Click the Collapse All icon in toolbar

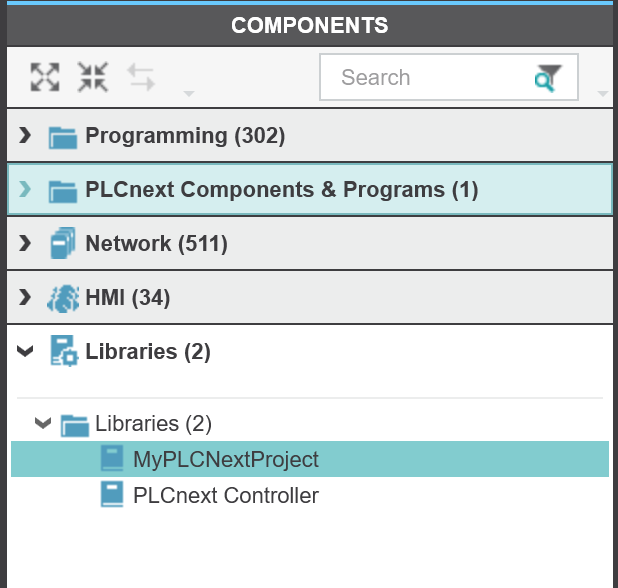(x=92, y=78)
